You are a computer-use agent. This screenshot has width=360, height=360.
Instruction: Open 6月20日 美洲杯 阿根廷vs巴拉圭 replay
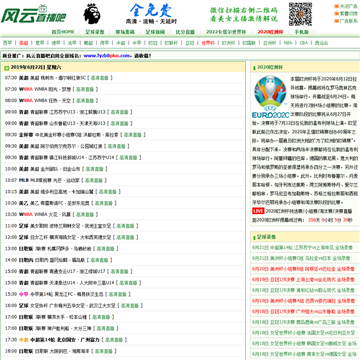point(303,269)
